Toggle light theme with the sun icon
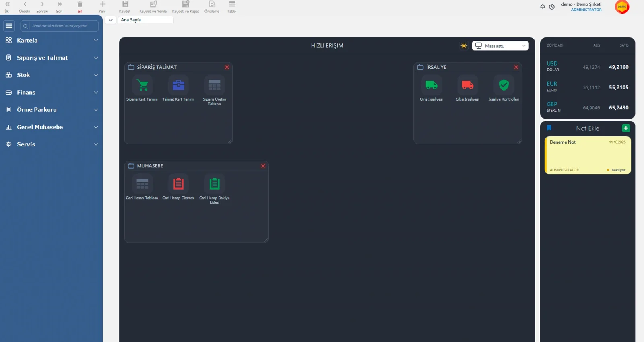Image resolution: width=644 pixels, height=342 pixels. click(464, 46)
